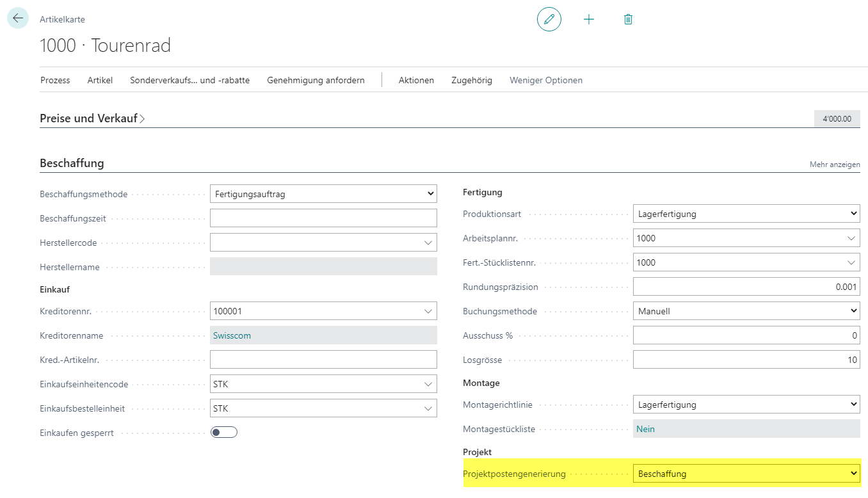Click into the Beschaffungszeit field
This screenshot has height=498, width=868.
point(323,218)
